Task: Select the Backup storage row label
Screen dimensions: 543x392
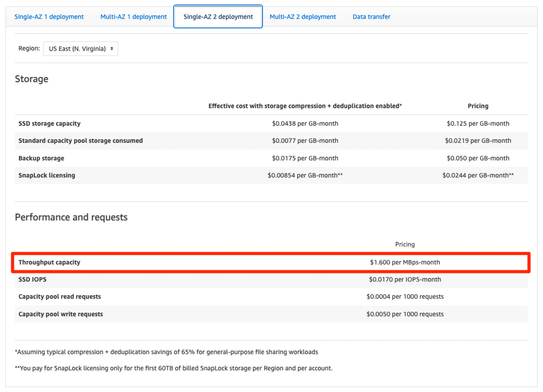Action: 41,158
